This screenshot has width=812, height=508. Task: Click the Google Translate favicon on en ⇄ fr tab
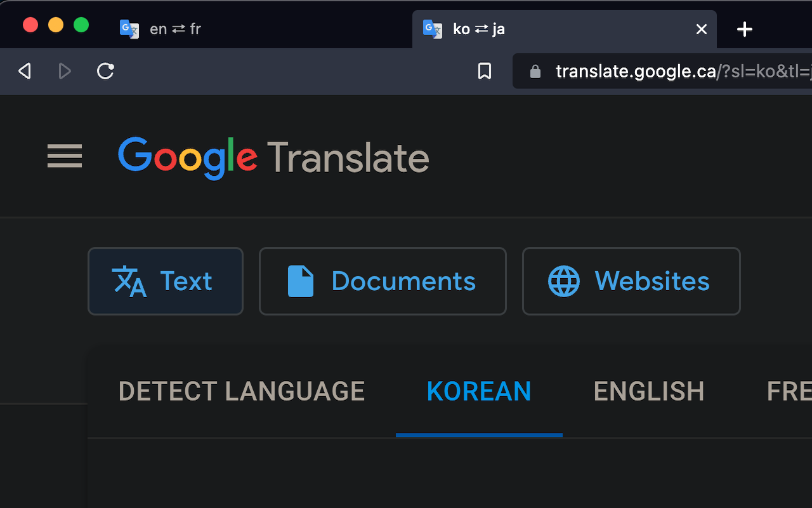click(129, 29)
